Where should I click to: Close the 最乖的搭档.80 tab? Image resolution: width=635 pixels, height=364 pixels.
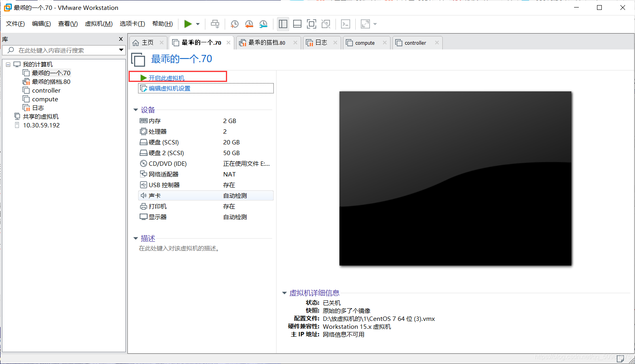tap(295, 43)
